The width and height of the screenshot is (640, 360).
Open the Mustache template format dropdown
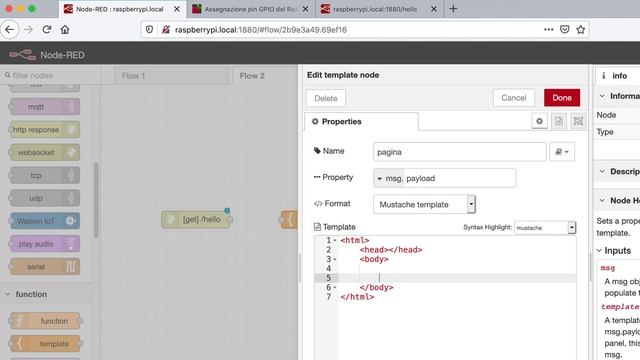(x=424, y=204)
